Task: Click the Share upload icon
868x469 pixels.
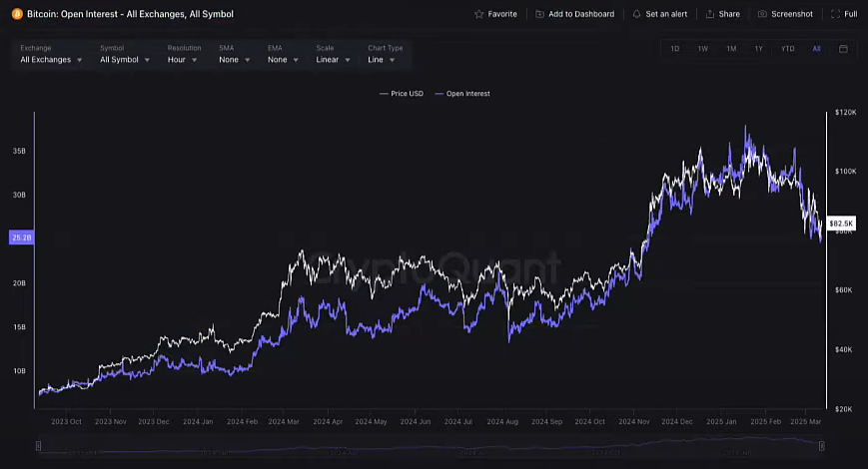Action: pos(710,14)
